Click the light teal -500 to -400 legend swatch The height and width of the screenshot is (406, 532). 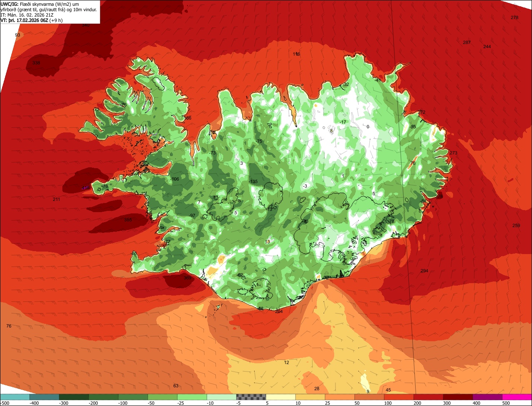(x=15, y=397)
